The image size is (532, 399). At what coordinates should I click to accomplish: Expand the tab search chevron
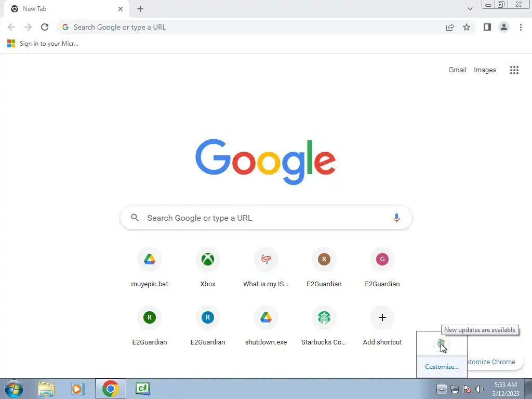[470, 9]
